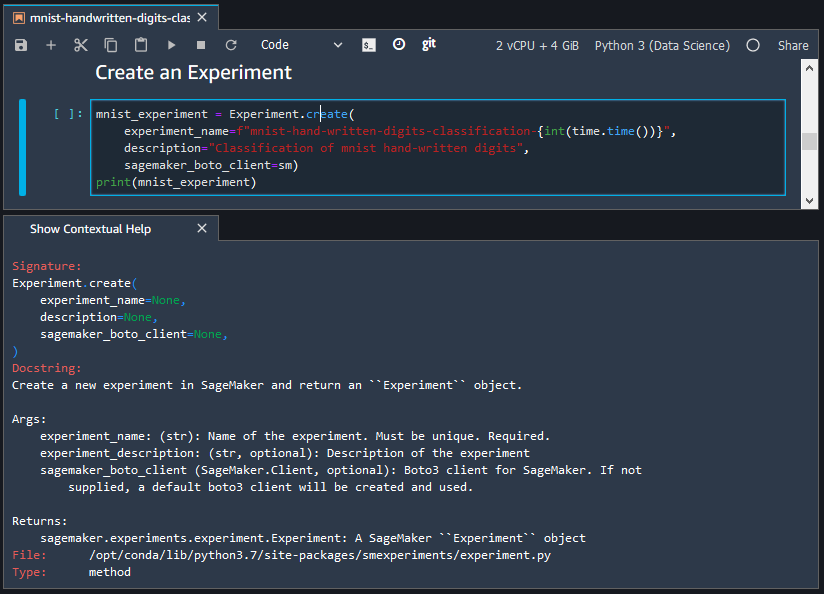Check kernel busy status indicator circle

click(x=753, y=44)
